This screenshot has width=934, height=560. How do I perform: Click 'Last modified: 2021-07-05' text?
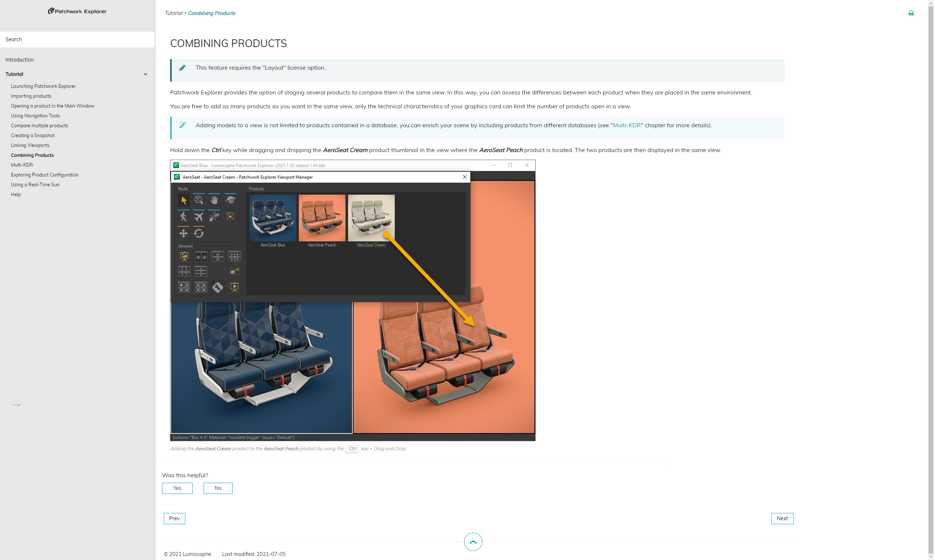(254, 554)
